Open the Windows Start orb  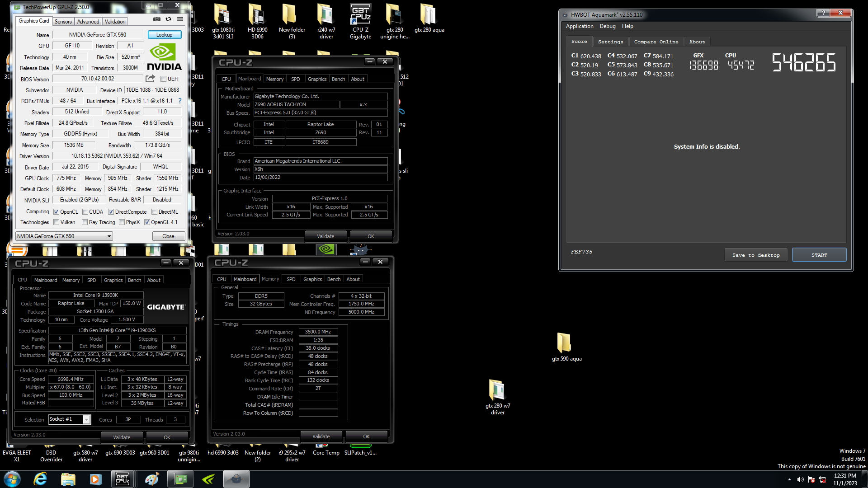point(12,479)
